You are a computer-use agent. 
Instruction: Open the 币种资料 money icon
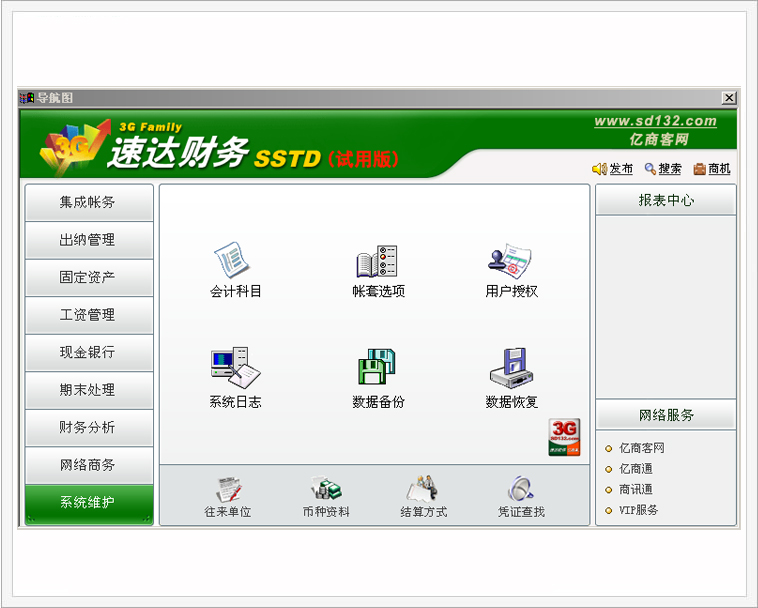[x=326, y=488]
